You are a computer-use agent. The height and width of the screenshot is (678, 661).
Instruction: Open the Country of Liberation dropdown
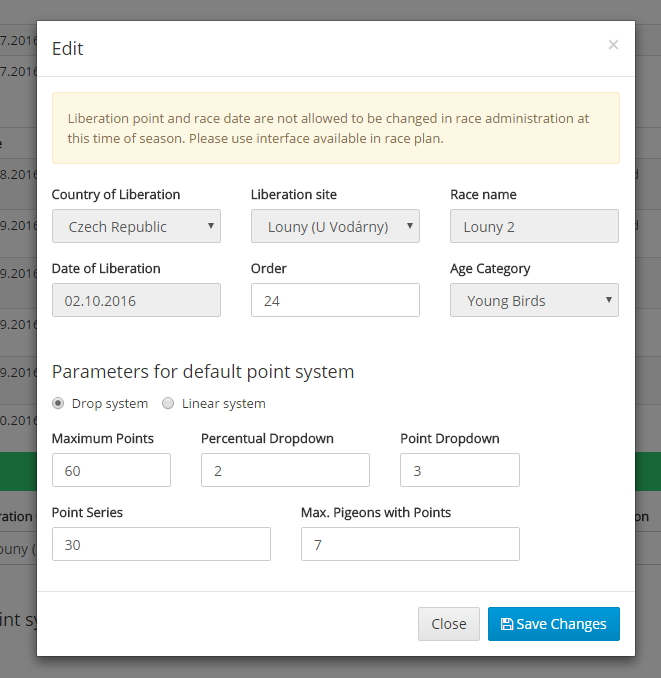[136, 227]
